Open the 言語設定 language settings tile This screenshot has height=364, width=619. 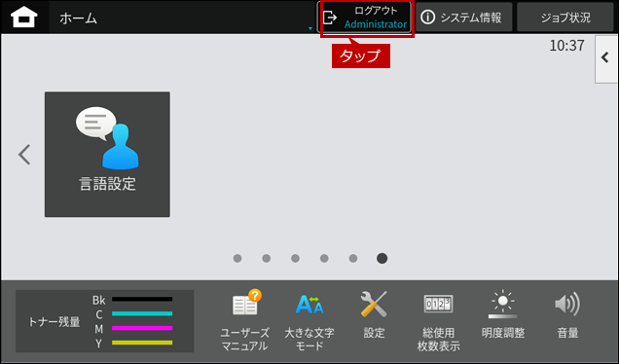(107, 155)
